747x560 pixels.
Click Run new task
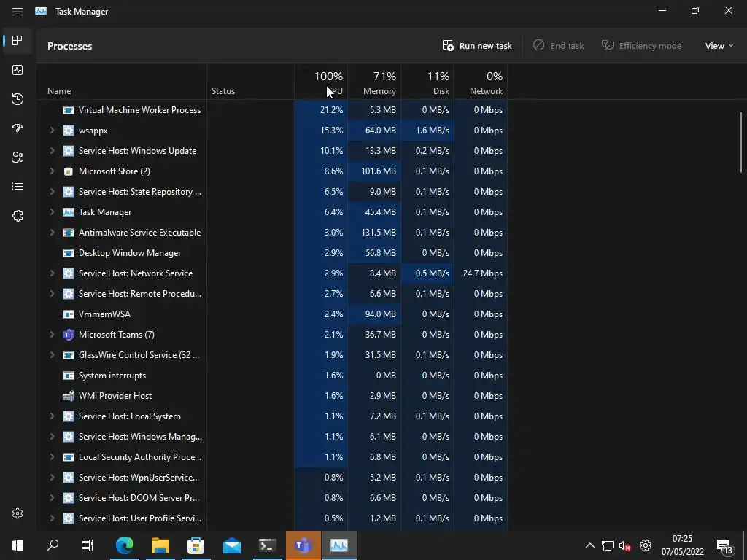click(x=477, y=46)
